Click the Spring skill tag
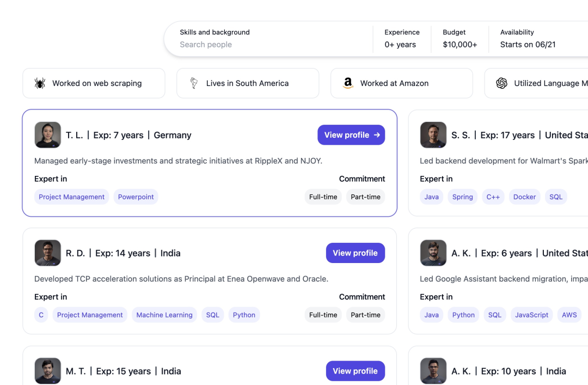588x385 pixels. (x=463, y=197)
